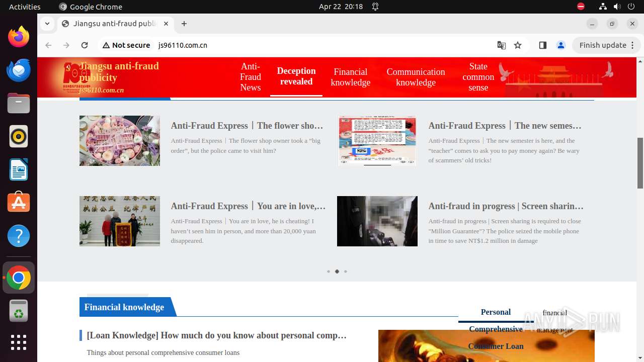Click 'Things about personal comprehensive consumer loans' text
Viewport: 644px width, 362px height.
[163, 353]
